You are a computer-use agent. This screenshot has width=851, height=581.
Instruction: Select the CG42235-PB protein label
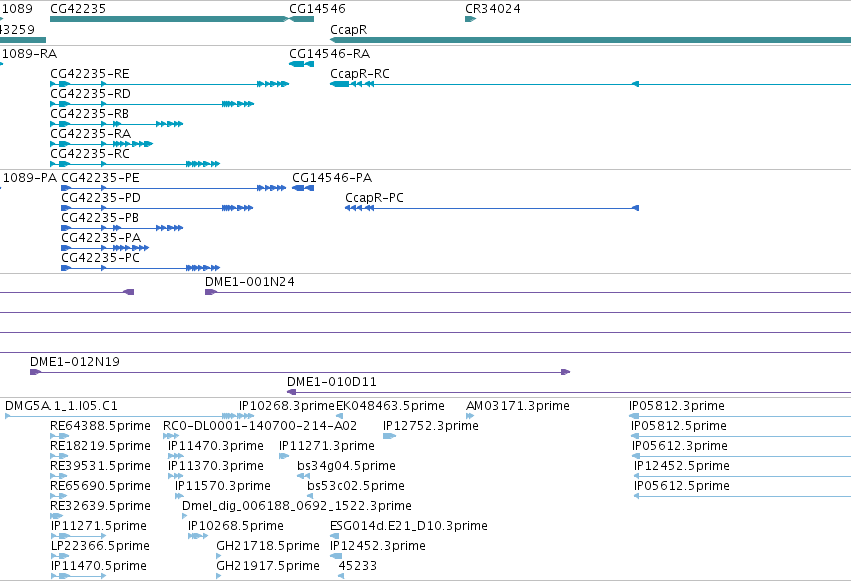pos(100,218)
